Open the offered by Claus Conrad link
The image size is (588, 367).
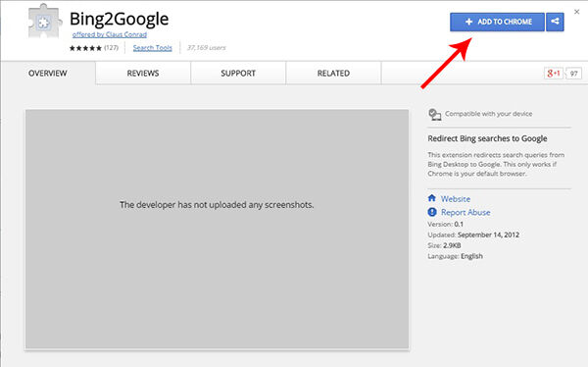pyautogui.click(x=110, y=34)
